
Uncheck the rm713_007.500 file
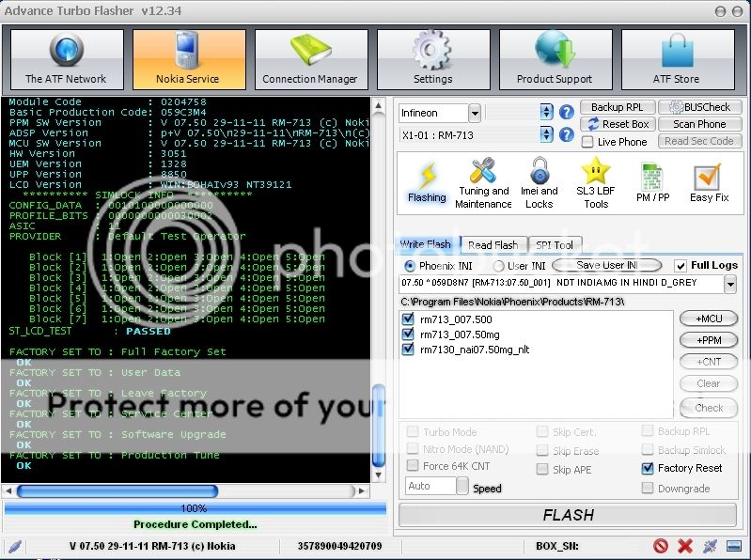408,319
